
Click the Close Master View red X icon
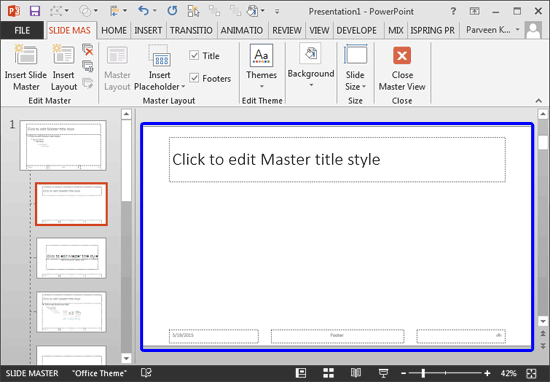[402, 55]
